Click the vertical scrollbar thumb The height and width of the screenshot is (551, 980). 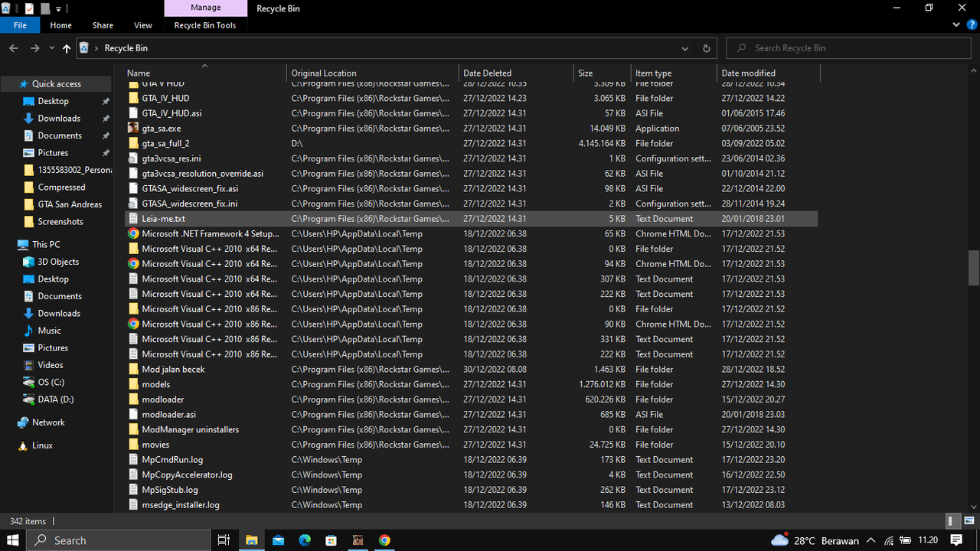coord(974,268)
